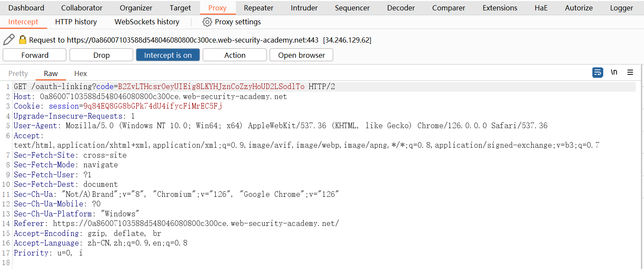Click the Accept header name
This screenshot has width=644, height=269.
(26, 136)
